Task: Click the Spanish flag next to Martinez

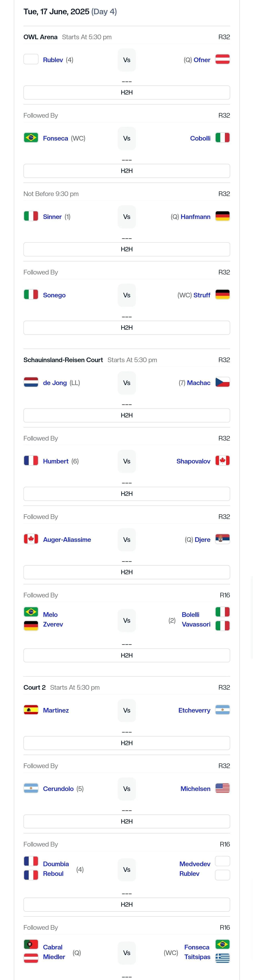Action: tap(31, 710)
